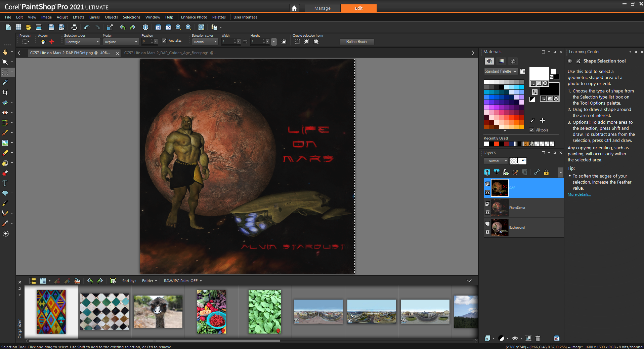Viewport: 644px width, 349px height.
Task: Click the Print icon in toolbar
Action: tap(74, 27)
